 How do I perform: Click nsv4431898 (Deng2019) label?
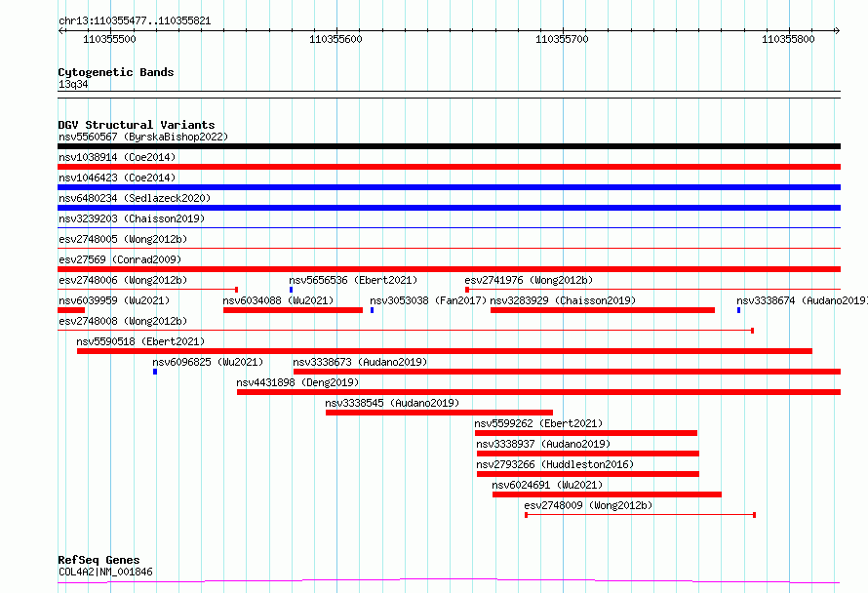coord(297,382)
